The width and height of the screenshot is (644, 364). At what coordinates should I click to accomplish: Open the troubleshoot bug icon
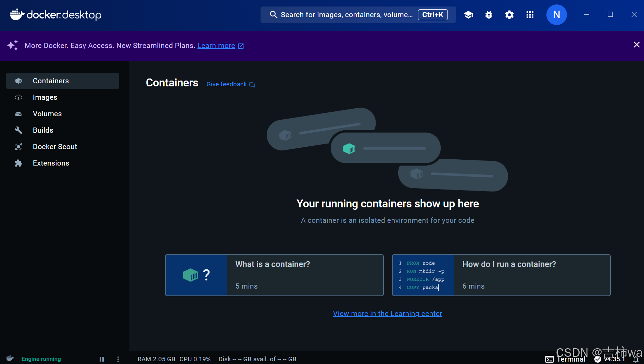click(x=489, y=15)
